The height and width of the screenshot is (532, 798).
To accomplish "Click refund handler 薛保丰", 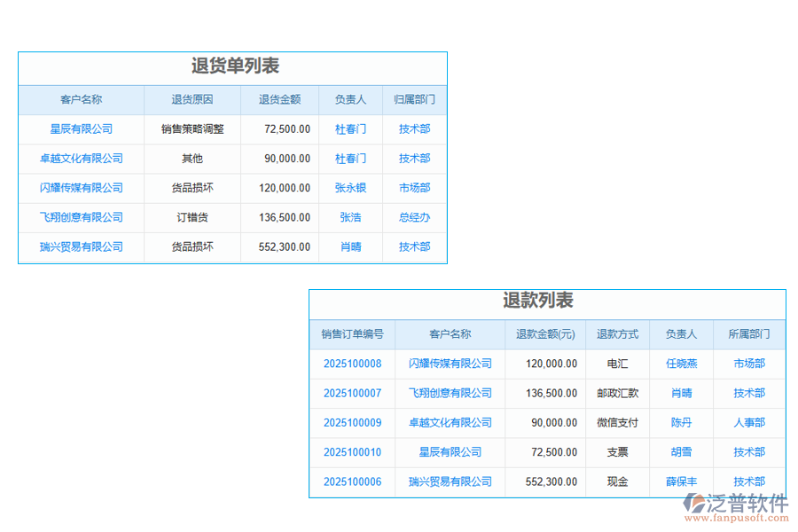I will pos(682,481).
